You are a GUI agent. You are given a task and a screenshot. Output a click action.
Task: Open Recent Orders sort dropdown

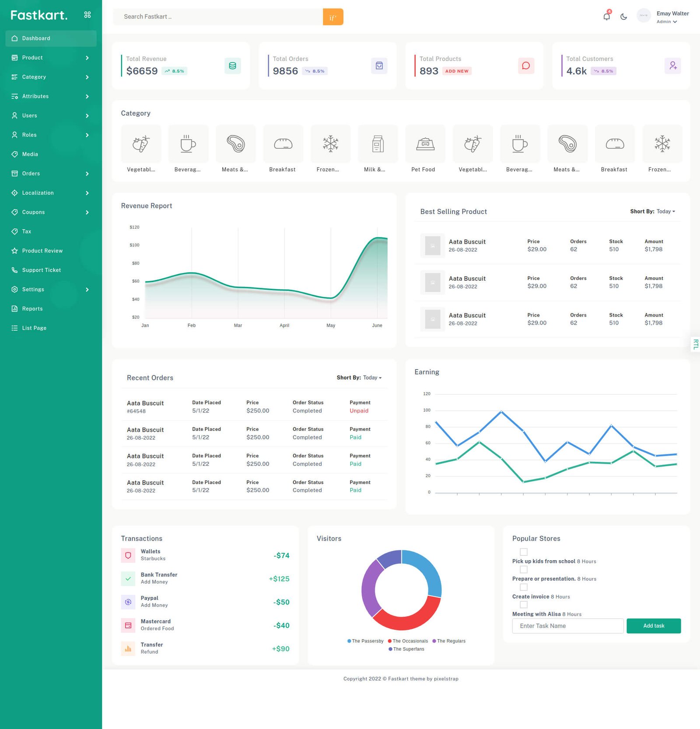coord(372,378)
